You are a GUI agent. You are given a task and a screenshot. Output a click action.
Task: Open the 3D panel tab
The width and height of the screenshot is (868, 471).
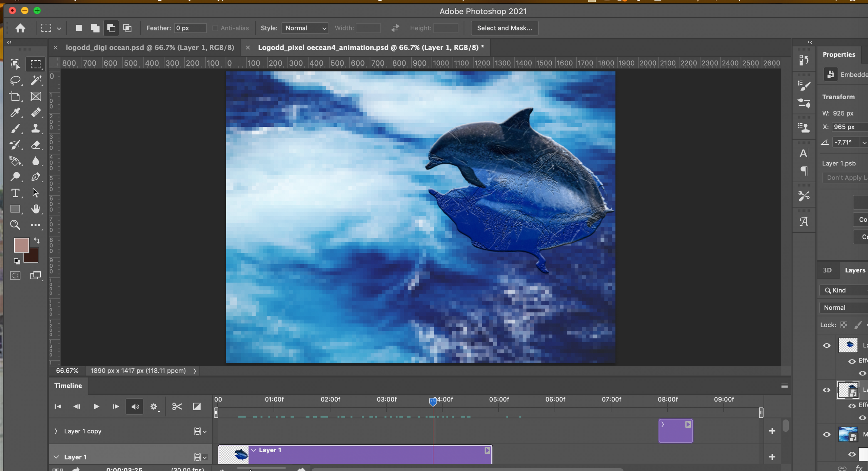pyautogui.click(x=827, y=270)
